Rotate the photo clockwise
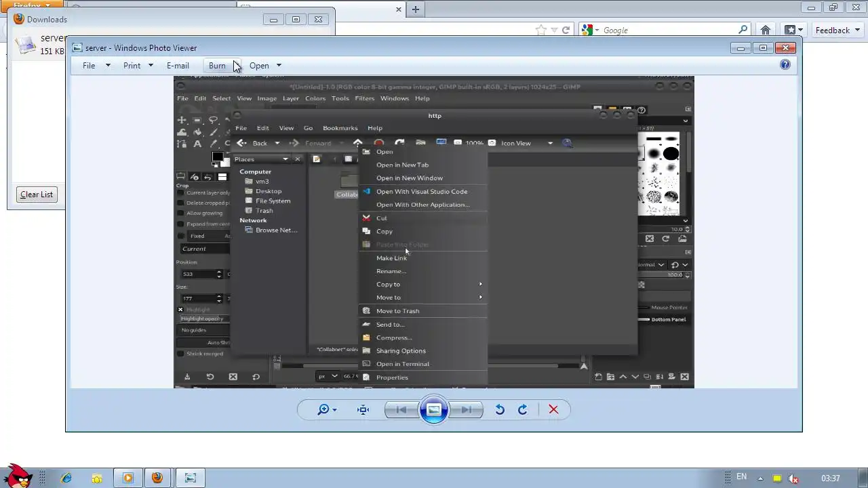The width and height of the screenshot is (868, 488). (523, 409)
